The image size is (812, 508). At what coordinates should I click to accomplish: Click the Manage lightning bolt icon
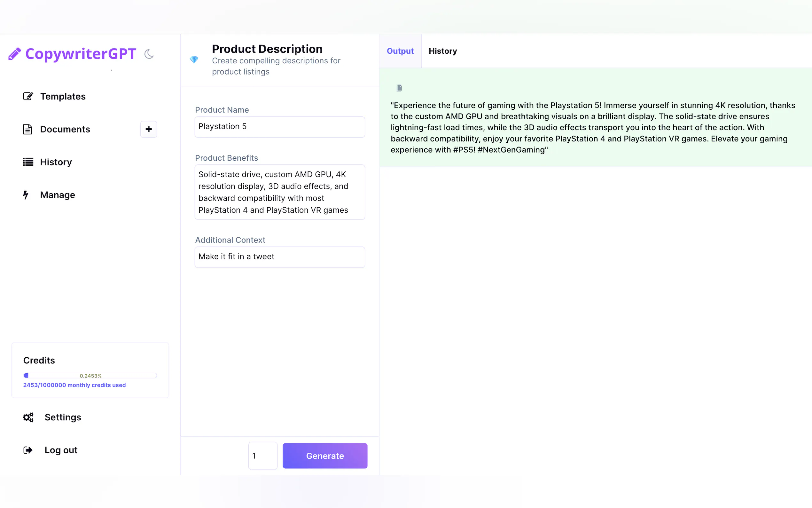point(26,195)
